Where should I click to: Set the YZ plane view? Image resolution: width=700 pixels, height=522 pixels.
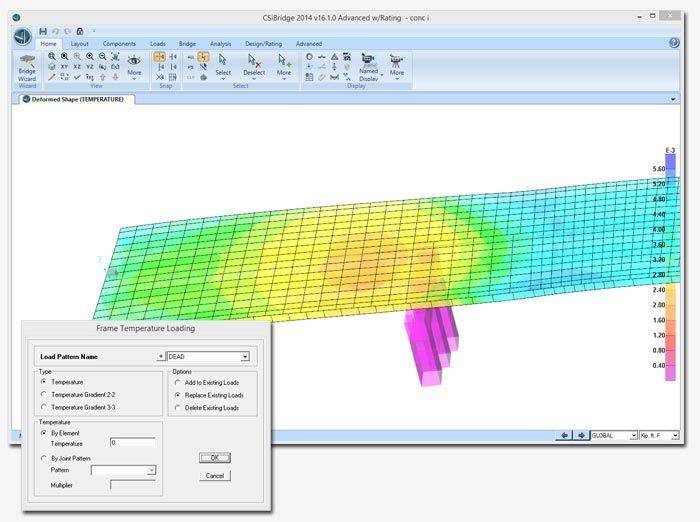(x=90, y=67)
